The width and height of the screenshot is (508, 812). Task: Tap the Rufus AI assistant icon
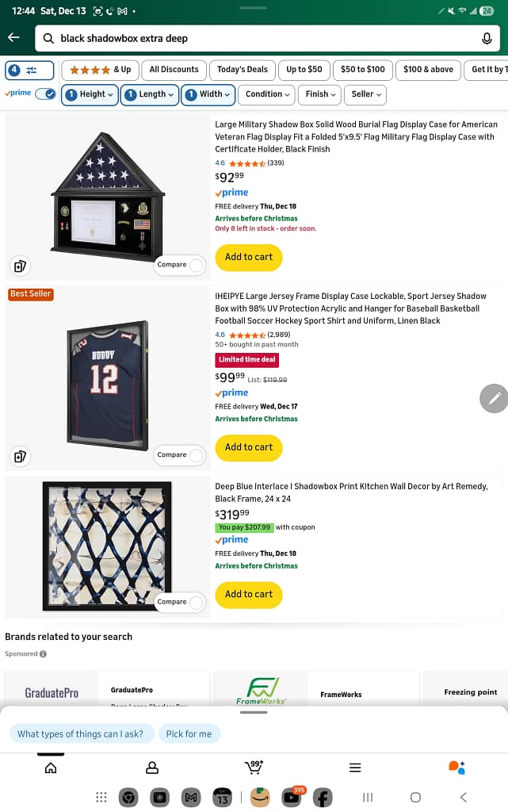[456, 767]
